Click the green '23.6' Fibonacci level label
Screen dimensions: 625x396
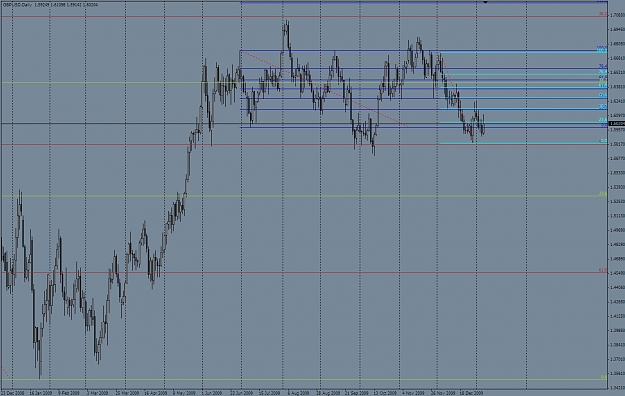click(x=603, y=194)
